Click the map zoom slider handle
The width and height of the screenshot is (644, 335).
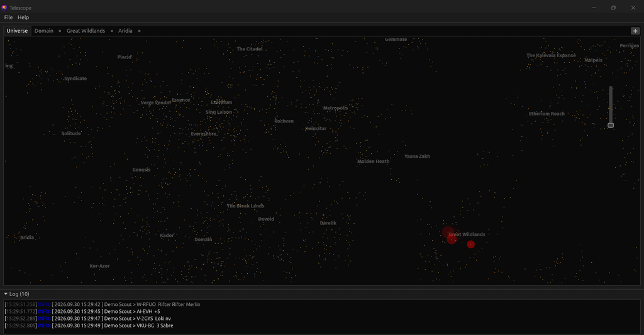[611, 125]
